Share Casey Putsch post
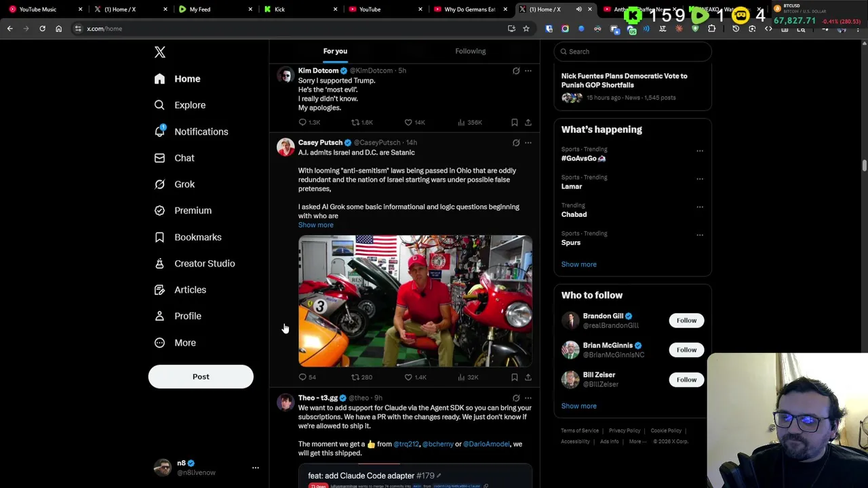 (x=528, y=378)
